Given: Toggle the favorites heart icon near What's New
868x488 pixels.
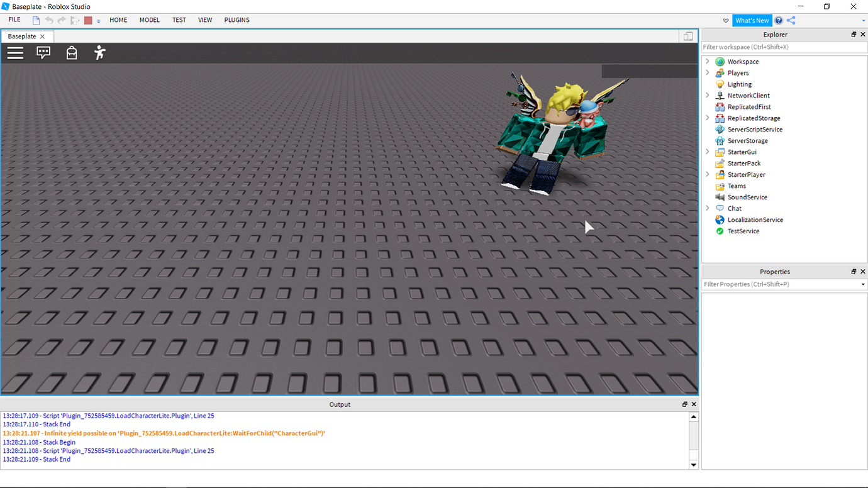Looking at the screenshot, I should (x=726, y=20).
